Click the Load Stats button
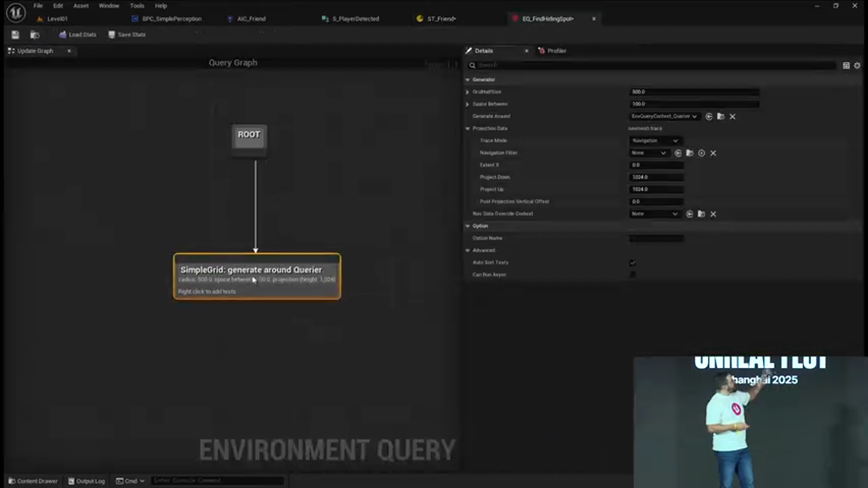Image resolution: width=868 pixels, height=488 pixels. [x=82, y=35]
